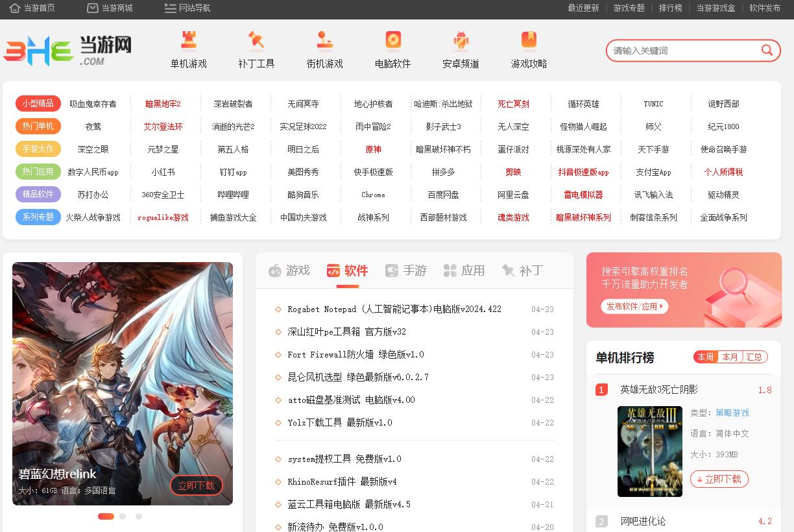Open the 昆仑风机选型 绿色最新版v6.0.2.7 entry
Image resolution: width=794 pixels, height=532 pixels.
coord(358,378)
